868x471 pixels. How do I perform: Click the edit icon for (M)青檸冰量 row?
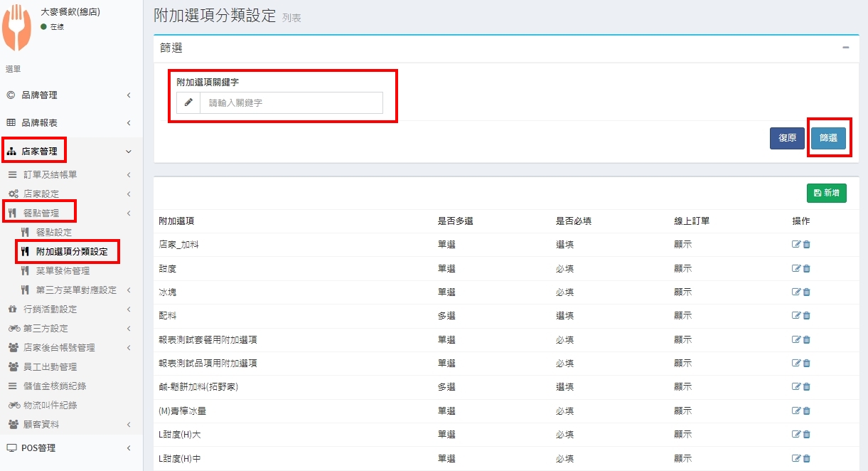[x=796, y=411]
